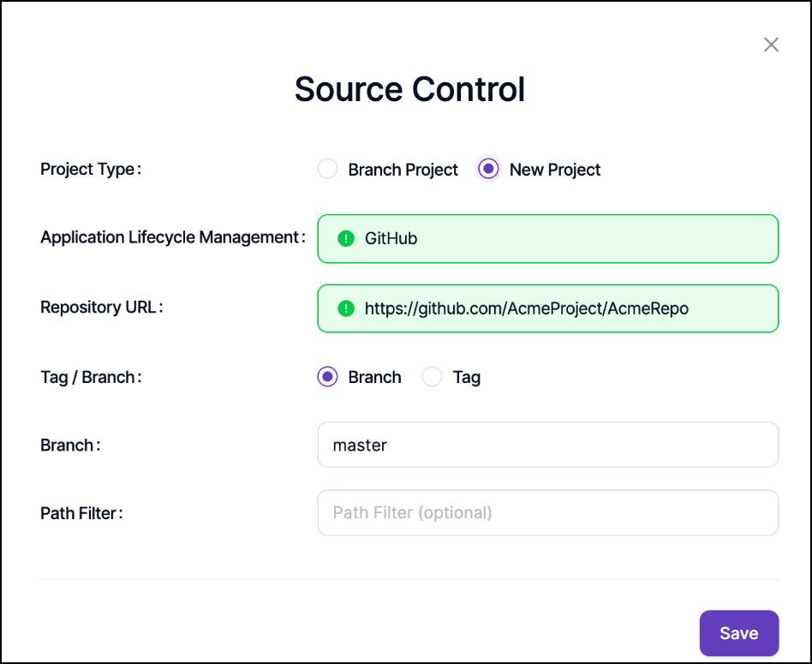Select the Branch Project radio button

coord(327,170)
